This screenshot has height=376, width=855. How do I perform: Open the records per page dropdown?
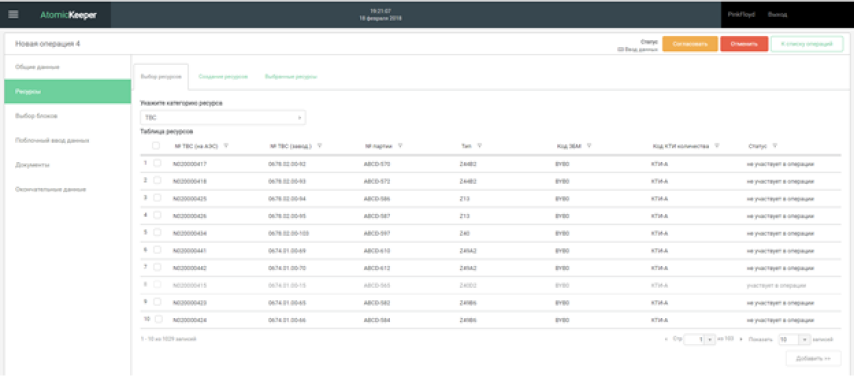[x=806, y=339]
